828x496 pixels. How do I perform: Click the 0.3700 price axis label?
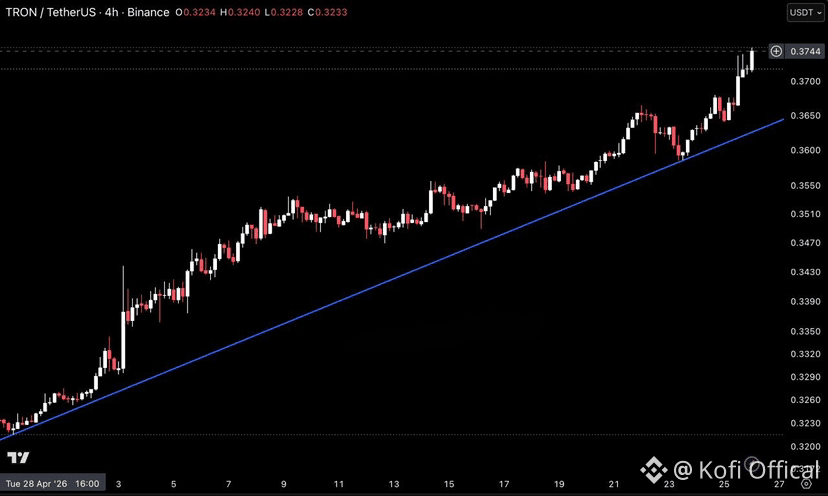[x=805, y=81]
